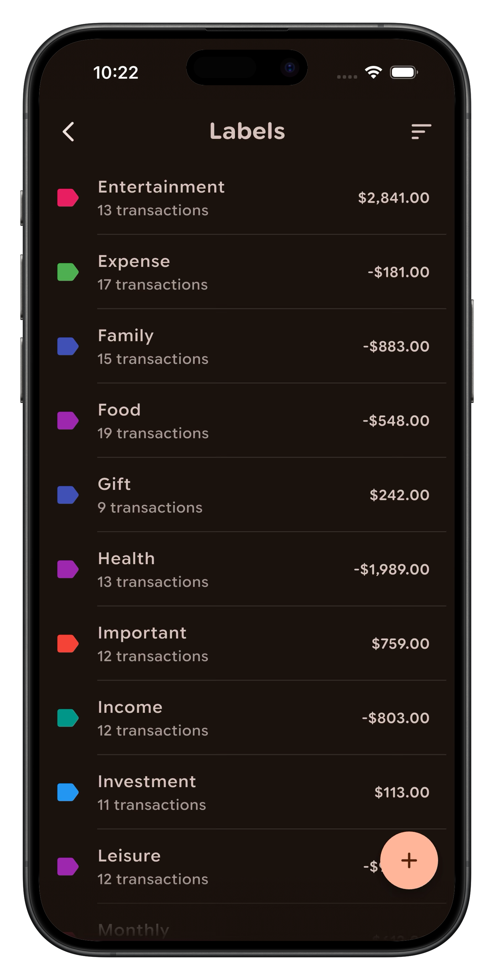Screen dimensions: 494x980
Task: Open the Health label name
Action: pos(126,559)
